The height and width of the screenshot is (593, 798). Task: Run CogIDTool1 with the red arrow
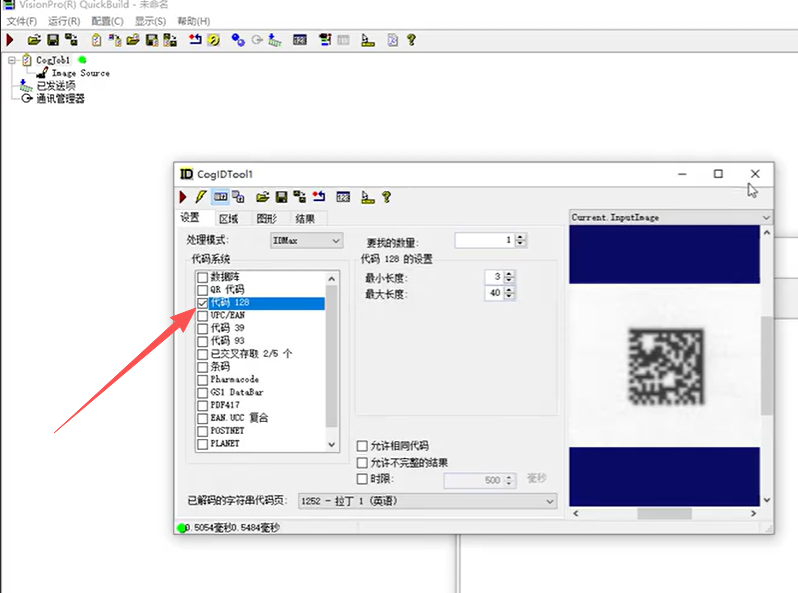[x=183, y=197]
